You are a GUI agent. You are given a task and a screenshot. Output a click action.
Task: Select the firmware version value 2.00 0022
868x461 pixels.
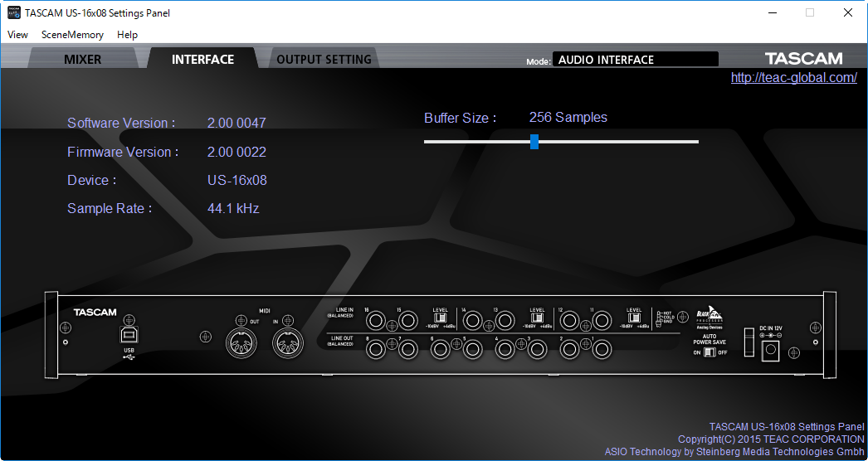coord(237,152)
